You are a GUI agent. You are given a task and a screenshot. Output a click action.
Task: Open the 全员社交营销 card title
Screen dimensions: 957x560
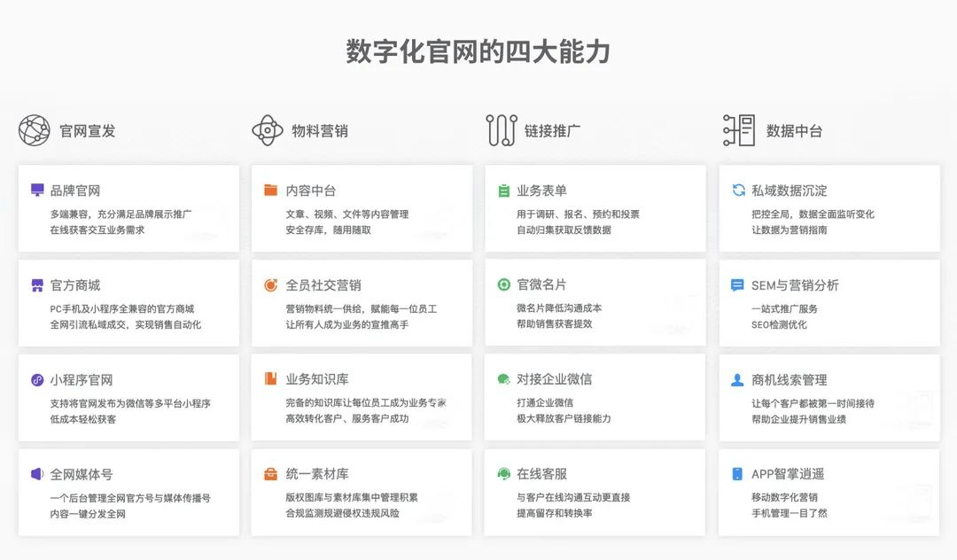click(x=323, y=285)
